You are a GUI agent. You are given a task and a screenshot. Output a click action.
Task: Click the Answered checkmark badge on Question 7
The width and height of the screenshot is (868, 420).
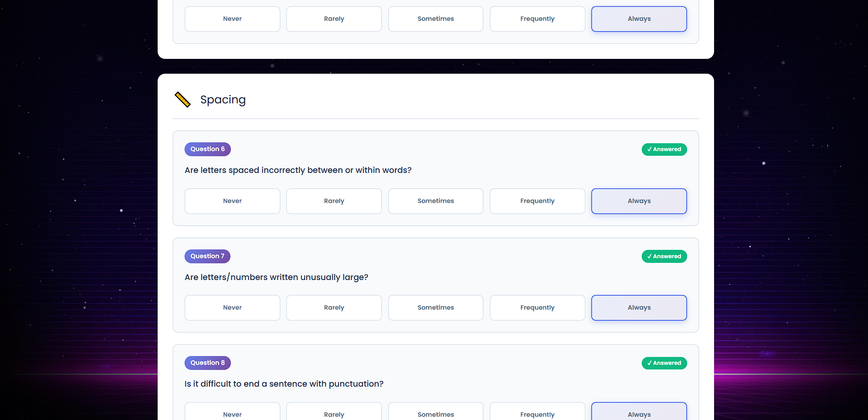(x=664, y=256)
